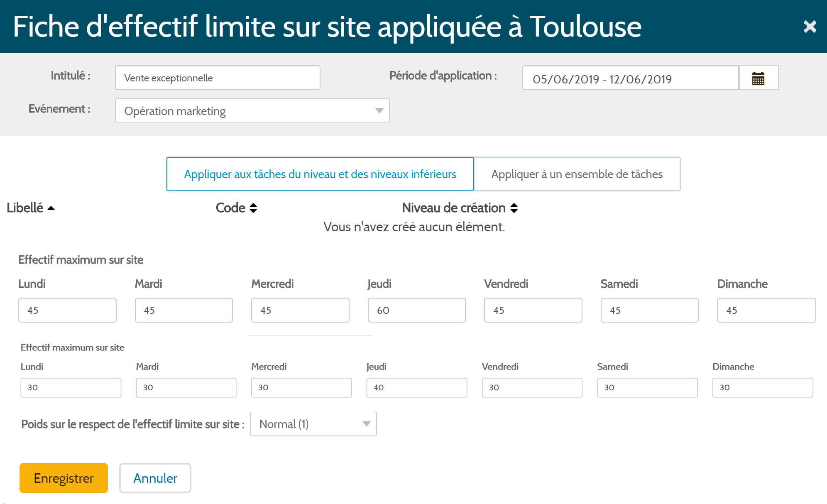Screen dimensions: 827x504
Task: Click the date range field 05/06/2019 - 12/06/2019
Action: click(630, 78)
